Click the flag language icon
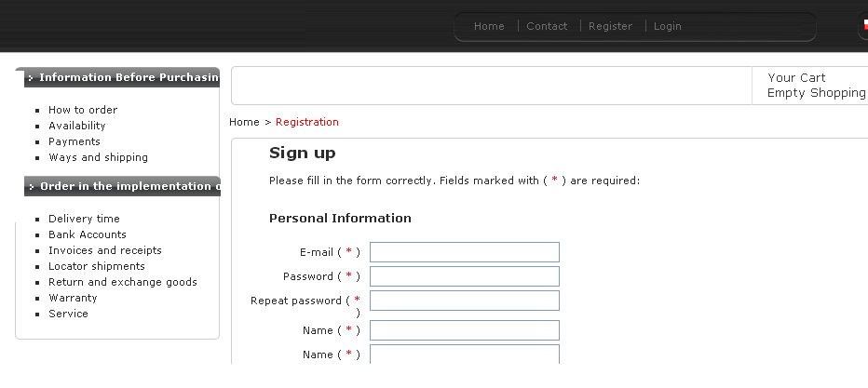This screenshot has height=388, width=868. (x=865, y=24)
